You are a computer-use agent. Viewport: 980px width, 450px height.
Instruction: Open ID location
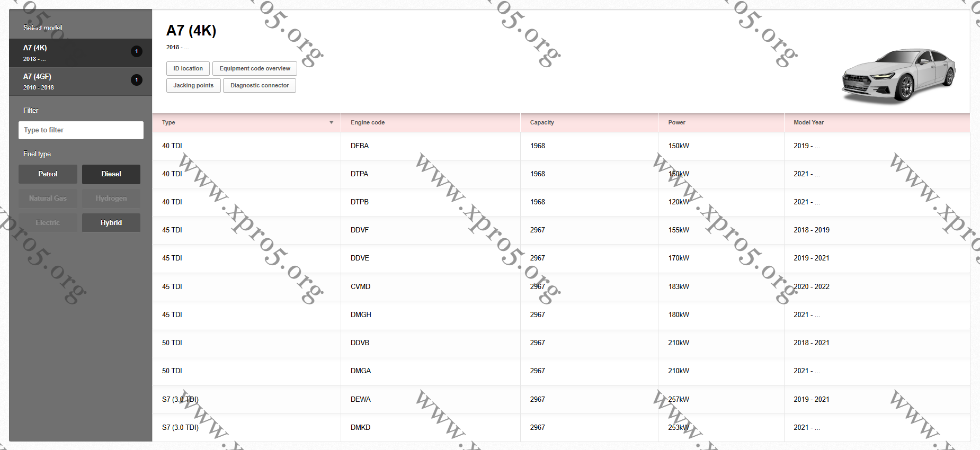pos(188,68)
